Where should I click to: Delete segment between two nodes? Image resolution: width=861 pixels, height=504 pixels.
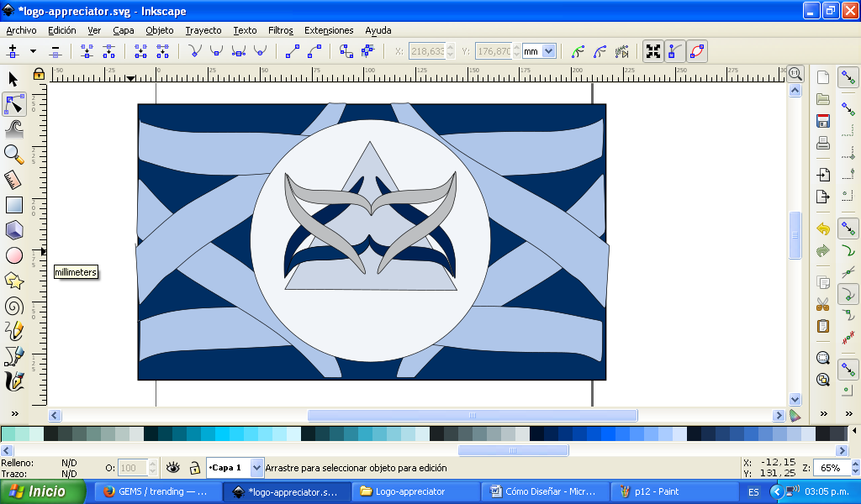pos(162,51)
